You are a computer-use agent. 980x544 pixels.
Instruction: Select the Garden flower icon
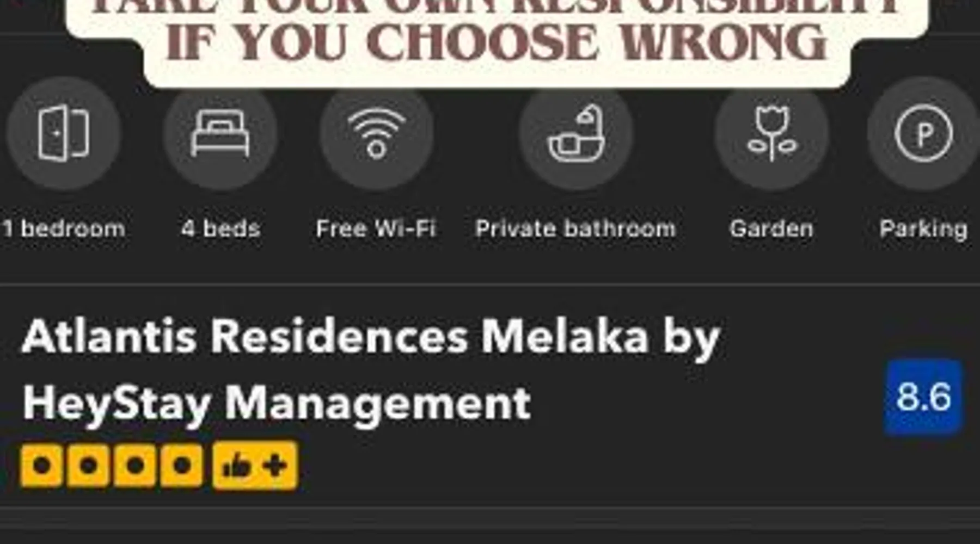click(x=771, y=133)
